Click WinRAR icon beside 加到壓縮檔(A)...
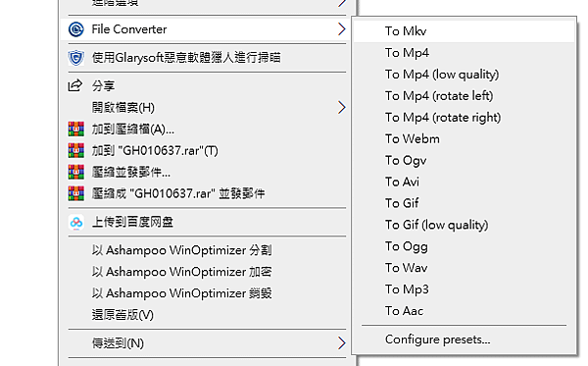This screenshot has width=588, height=366. [76, 130]
